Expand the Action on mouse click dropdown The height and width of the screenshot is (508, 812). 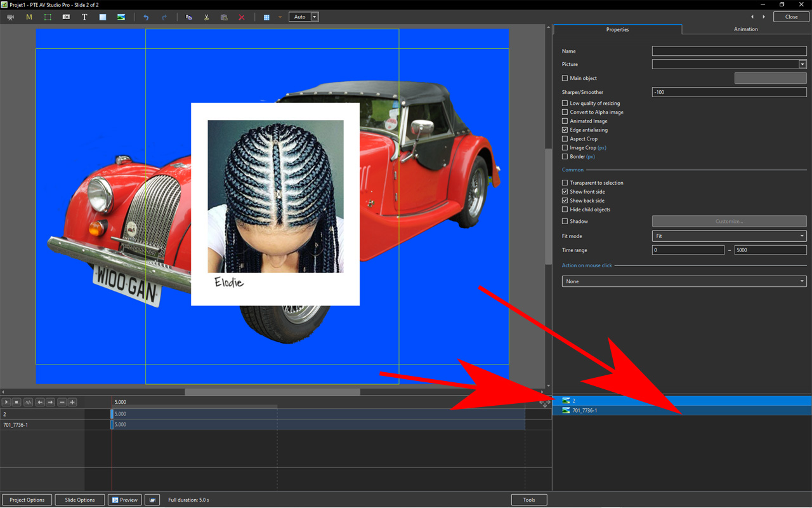pyautogui.click(x=684, y=281)
